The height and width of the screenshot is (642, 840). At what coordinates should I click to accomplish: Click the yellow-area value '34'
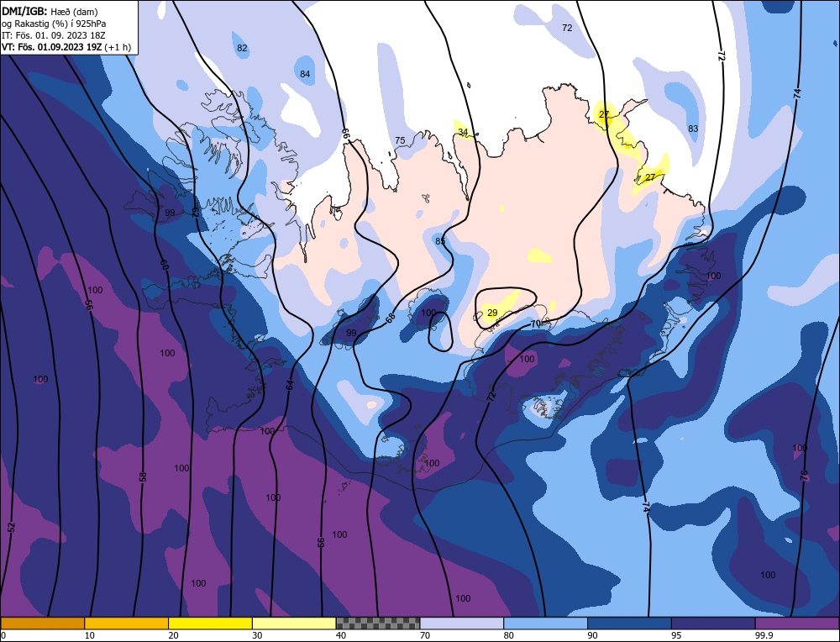point(463,132)
